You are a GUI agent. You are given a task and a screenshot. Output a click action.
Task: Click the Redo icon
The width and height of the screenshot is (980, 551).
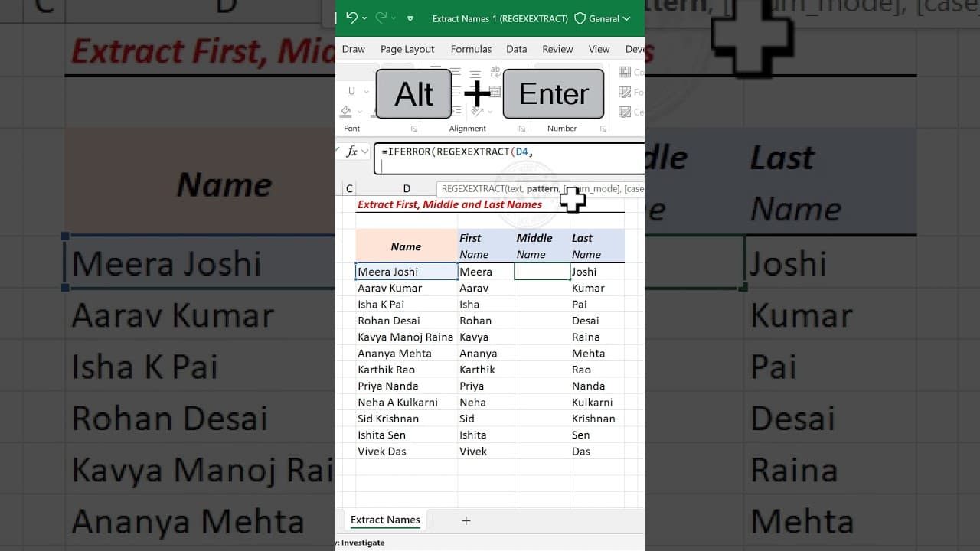pyautogui.click(x=382, y=18)
